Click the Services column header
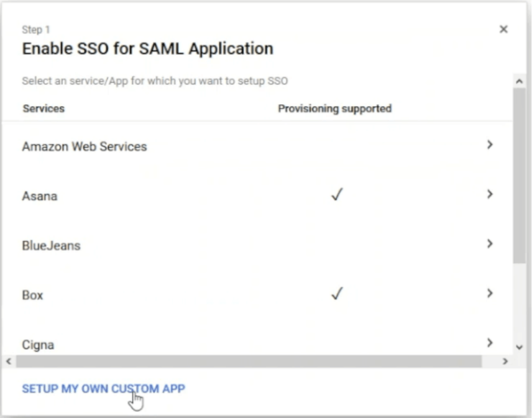532x418 pixels. click(43, 108)
